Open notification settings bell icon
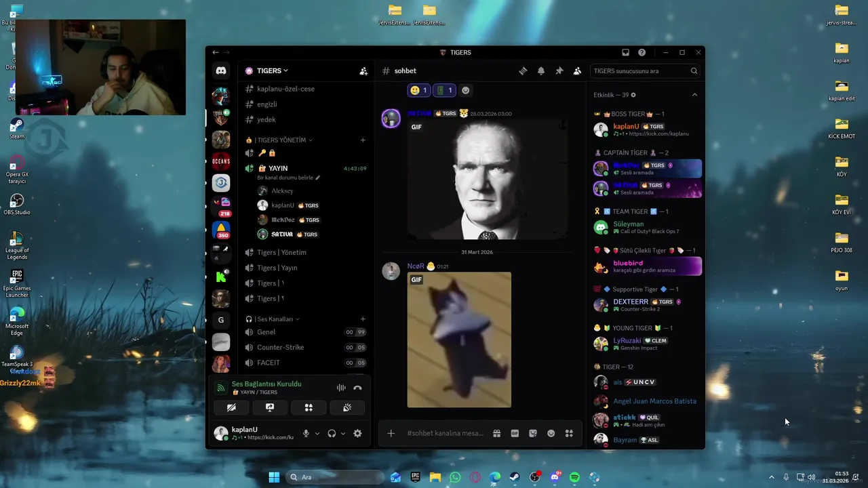Viewport: 868px width, 488px height. pos(541,70)
